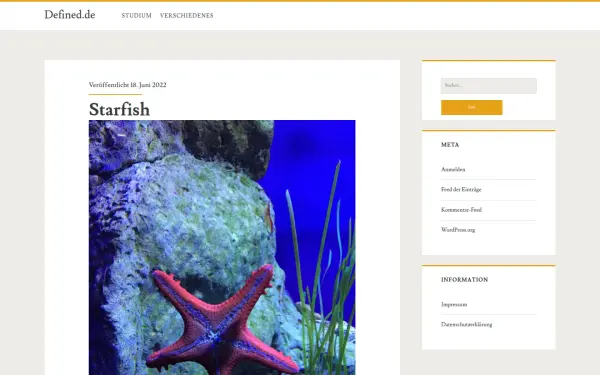The image size is (600, 375).
Task: Click the Information widget heading
Action: click(x=465, y=280)
